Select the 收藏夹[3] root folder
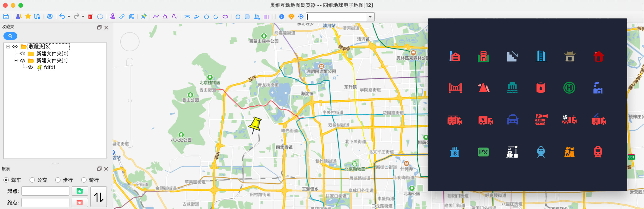 pyautogui.click(x=40, y=47)
